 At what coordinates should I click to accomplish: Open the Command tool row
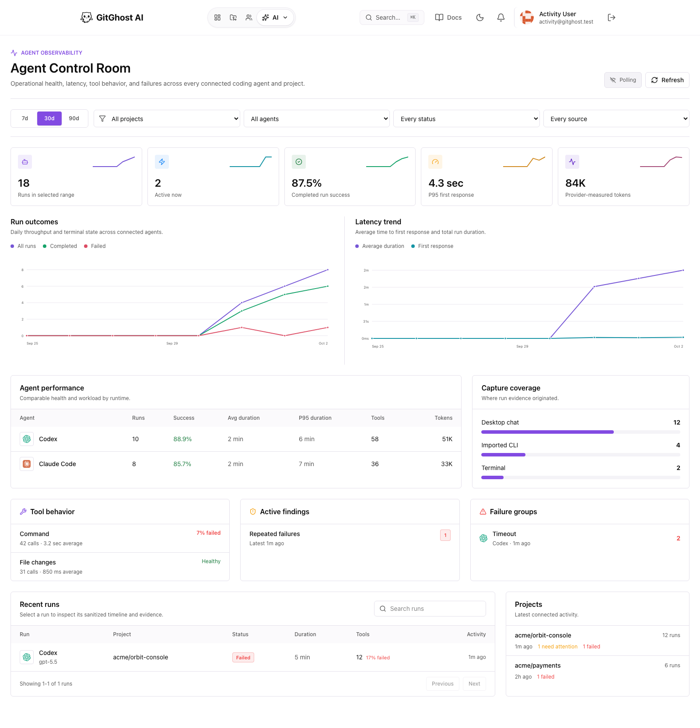pos(120,538)
